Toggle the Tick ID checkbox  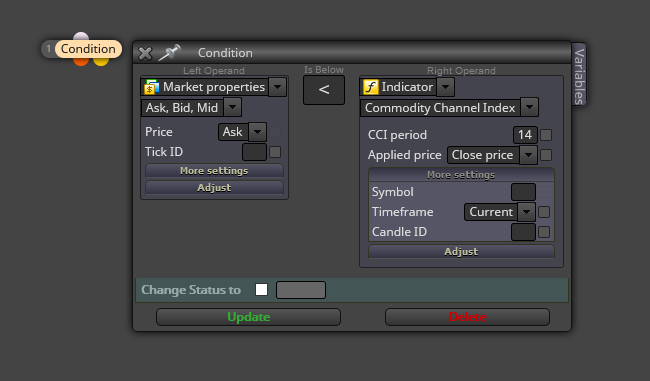tap(275, 152)
